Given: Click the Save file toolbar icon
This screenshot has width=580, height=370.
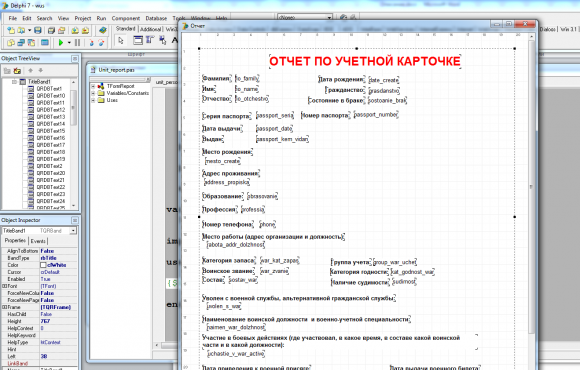Looking at the screenshot, I should coord(38,30).
